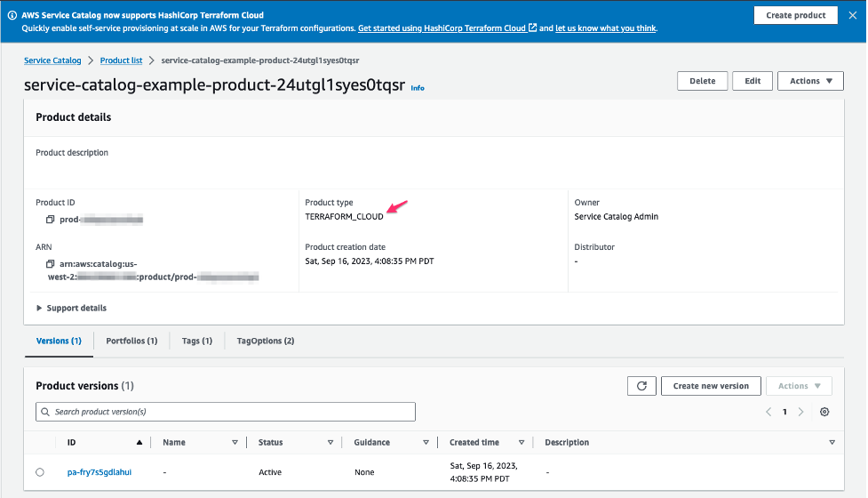Click Create new version
868x498 pixels.
(711, 386)
